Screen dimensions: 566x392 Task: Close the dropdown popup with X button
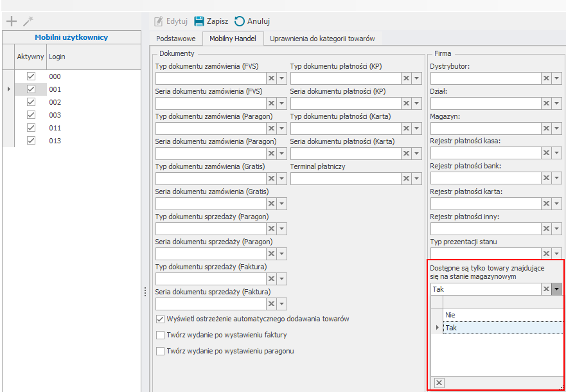pyautogui.click(x=439, y=383)
